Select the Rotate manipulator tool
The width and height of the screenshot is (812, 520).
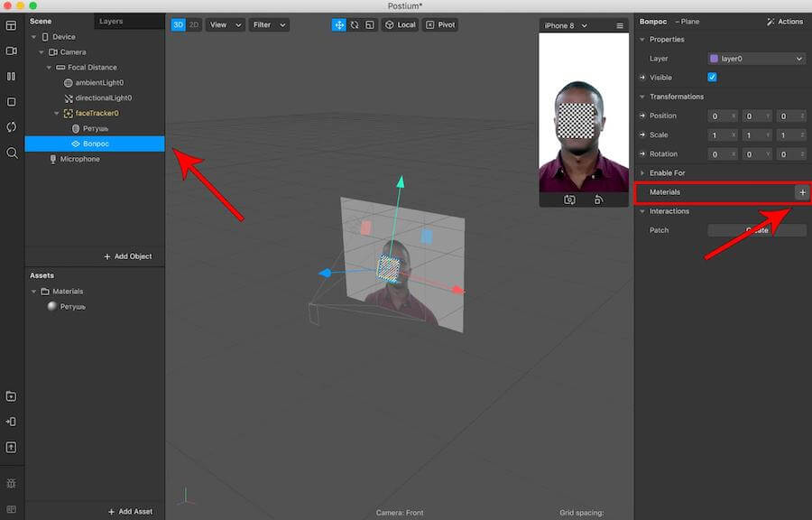[x=355, y=25]
